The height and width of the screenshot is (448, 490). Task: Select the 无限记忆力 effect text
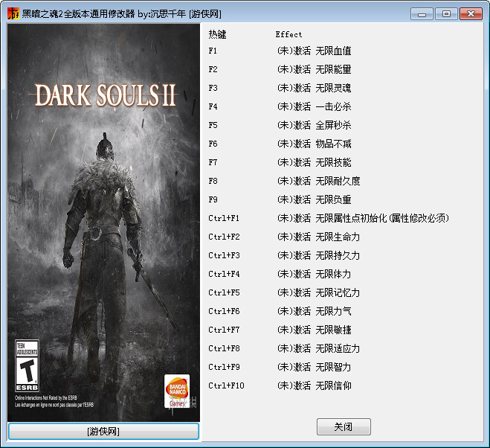tap(338, 292)
